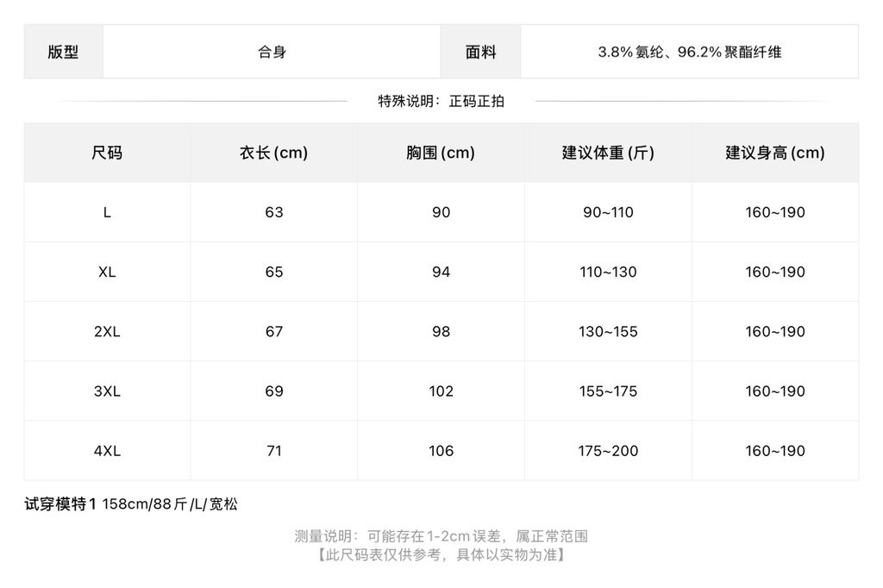The height and width of the screenshot is (588, 883).
Task: Click the 版型 label cell
Action: pos(63,52)
